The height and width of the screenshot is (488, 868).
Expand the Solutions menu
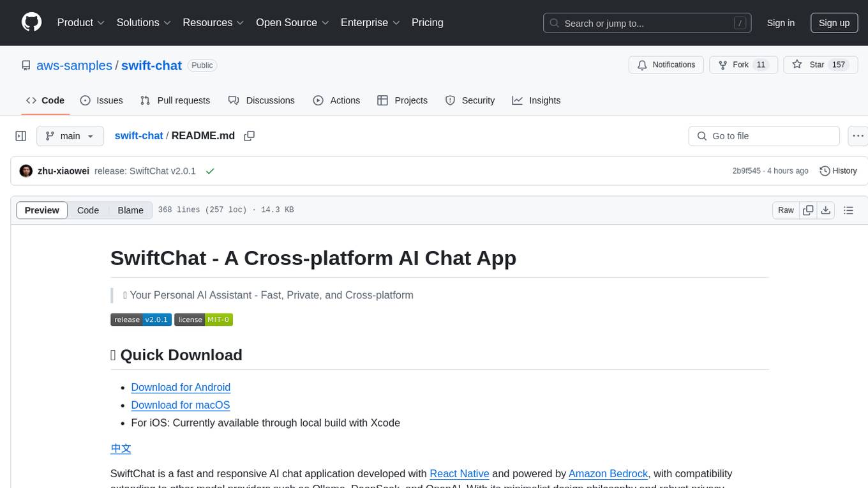pos(144,22)
